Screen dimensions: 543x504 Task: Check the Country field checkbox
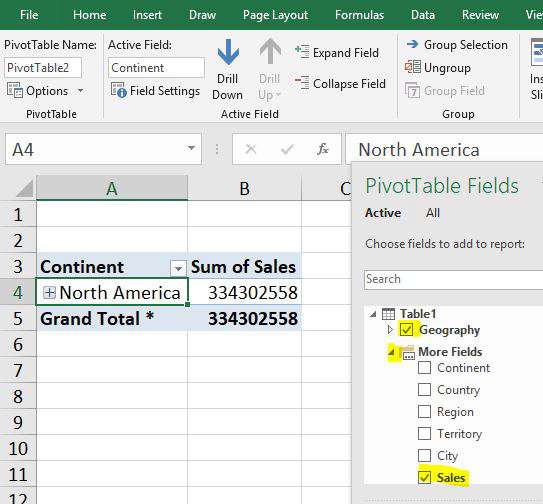coord(424,390)
